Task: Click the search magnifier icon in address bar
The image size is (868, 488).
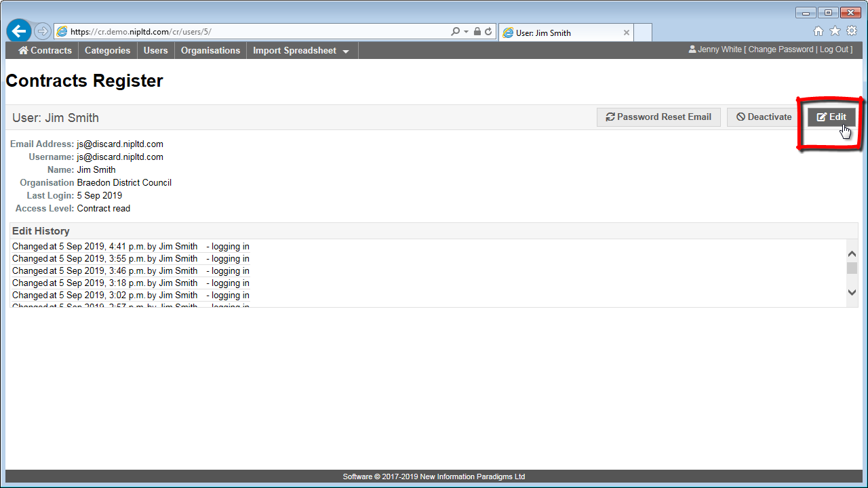Action: (455, 31)
